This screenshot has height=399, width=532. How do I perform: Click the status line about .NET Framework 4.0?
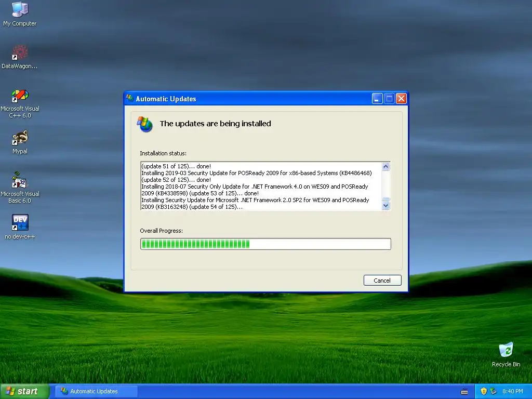[255, 187]
